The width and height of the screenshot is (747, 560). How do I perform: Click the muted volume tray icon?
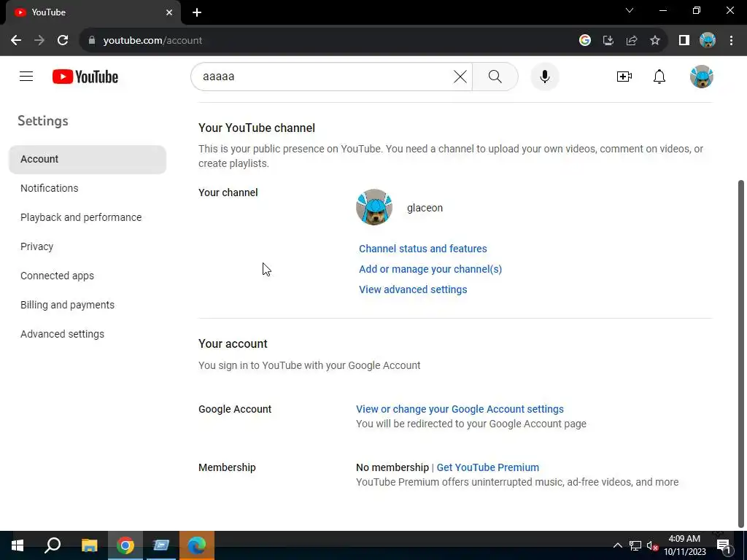click(x=652, y=545)
